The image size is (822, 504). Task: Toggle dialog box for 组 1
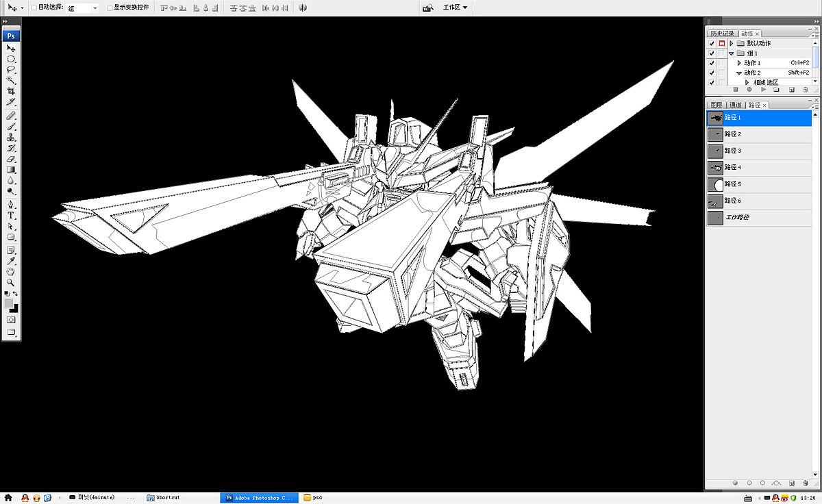[722, 53]
